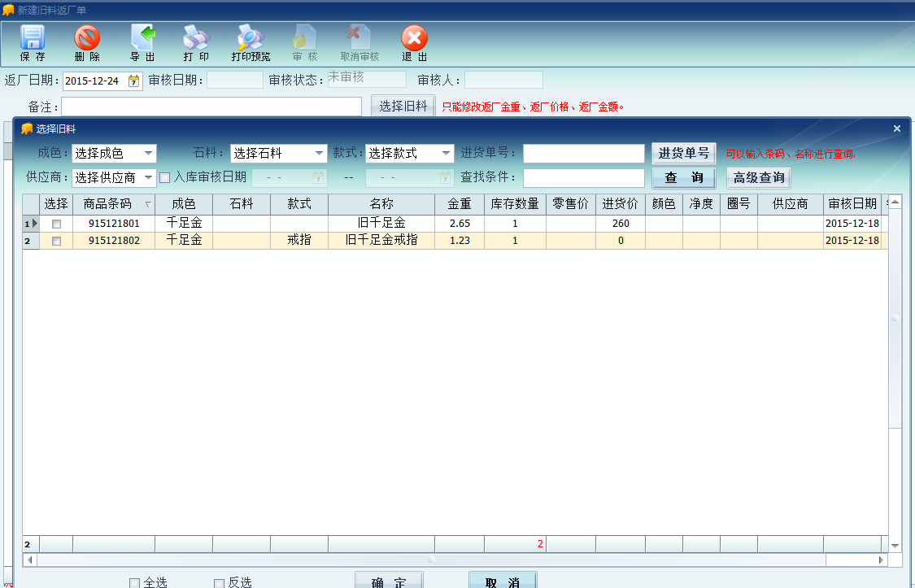Click the 进货单号 text input field

583,153
